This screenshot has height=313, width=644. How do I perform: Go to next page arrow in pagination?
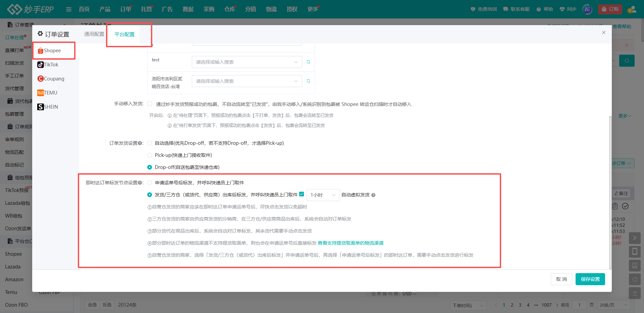coord(557,305)
